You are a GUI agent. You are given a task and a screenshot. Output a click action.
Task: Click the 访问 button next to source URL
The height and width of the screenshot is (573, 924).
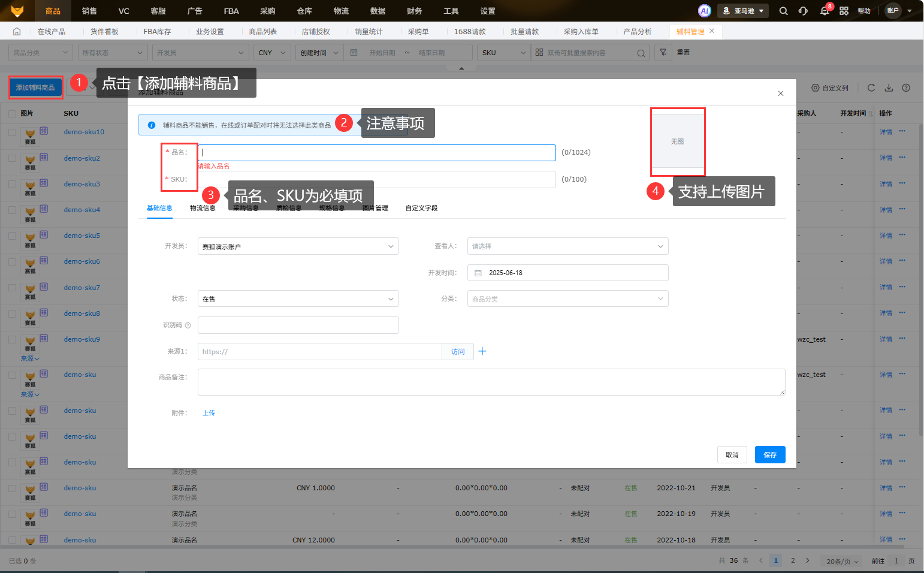(x=458, y=351)
